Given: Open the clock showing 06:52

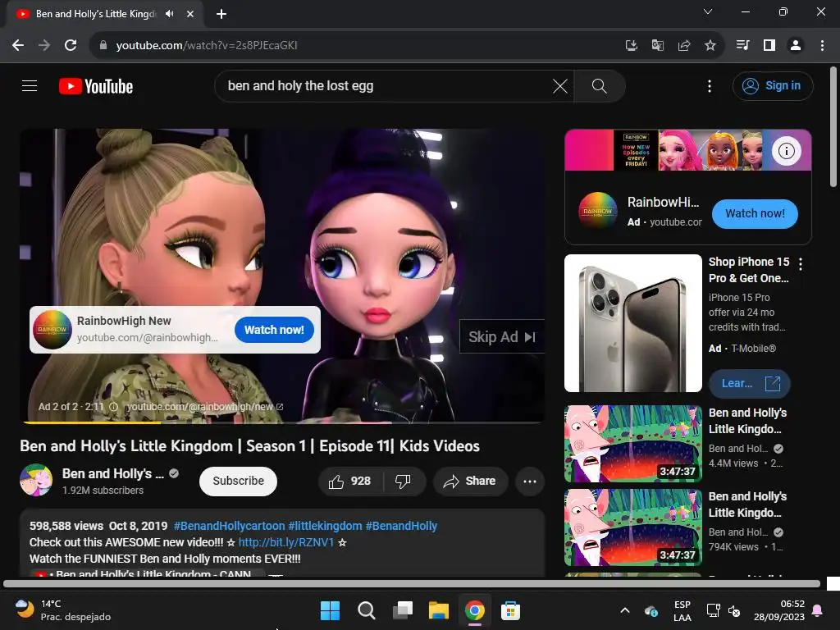Looking at the screenshot, I should pyautogui.click(x=779, y=610).
